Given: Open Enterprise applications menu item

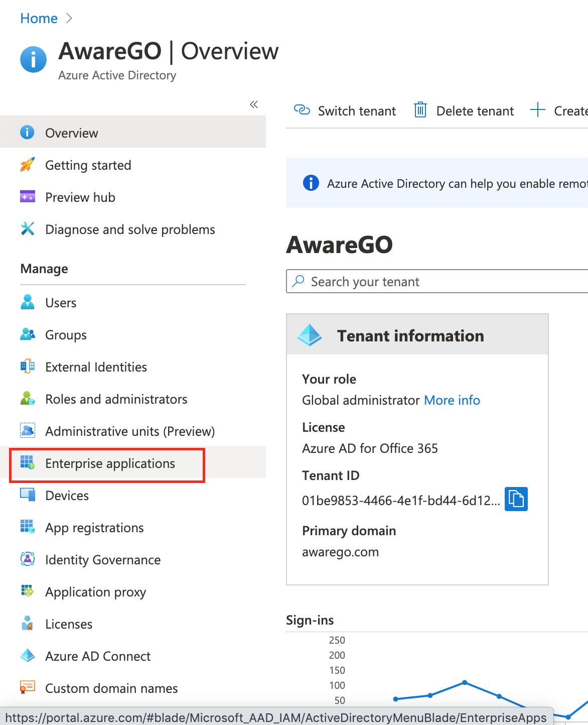Looking at the screenshot, I should click(110, 463).
